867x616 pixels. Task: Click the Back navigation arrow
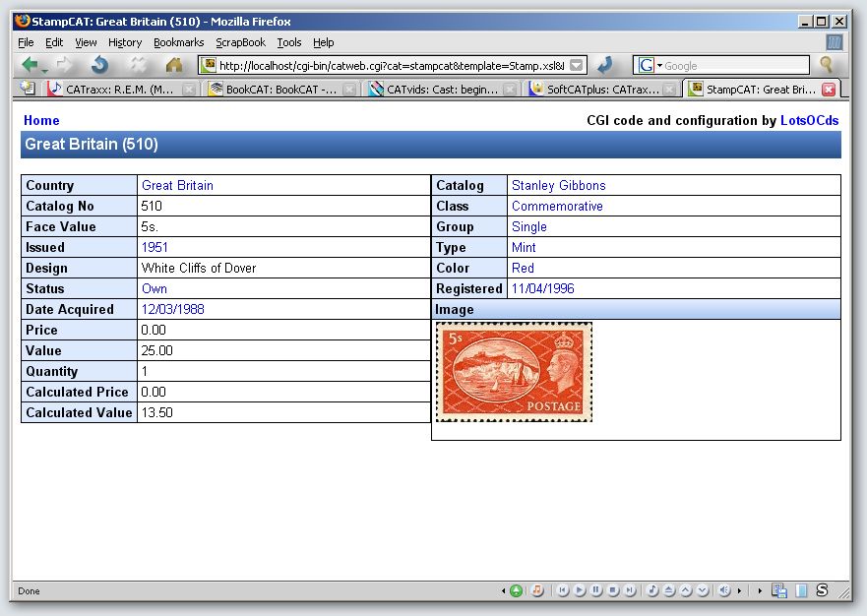coord(30,65)
